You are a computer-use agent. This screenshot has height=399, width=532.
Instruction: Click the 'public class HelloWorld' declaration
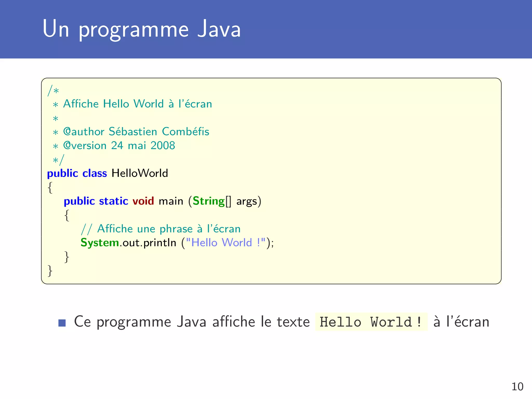(108, 173)
